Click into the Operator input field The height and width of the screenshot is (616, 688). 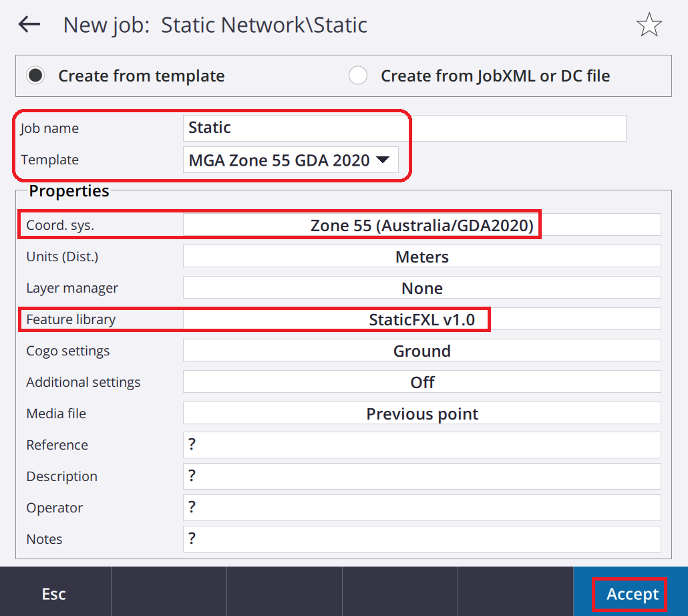pyautogui.click(x=422, y=508)
